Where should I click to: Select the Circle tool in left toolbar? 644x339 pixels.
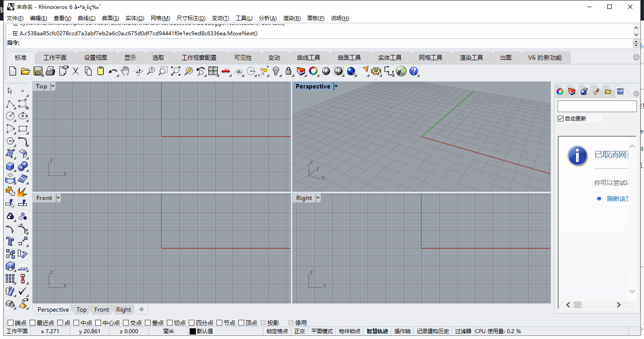10,116
